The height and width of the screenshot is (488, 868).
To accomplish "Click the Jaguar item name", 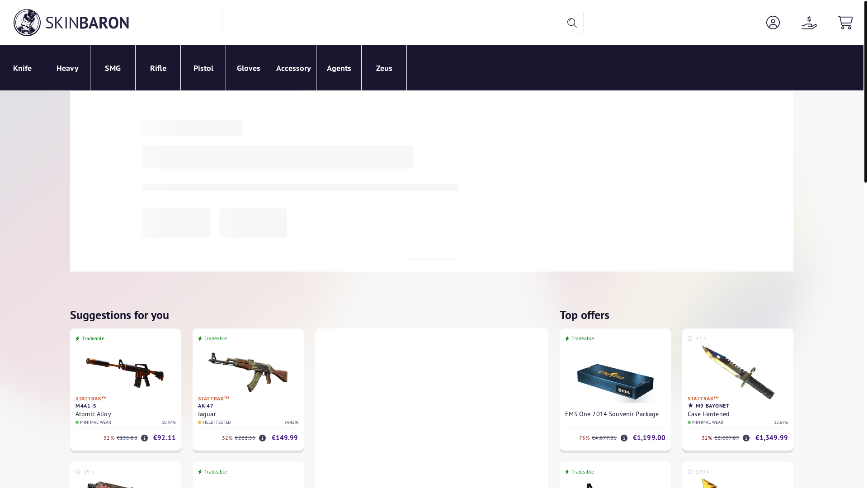I will click(207, 414).
